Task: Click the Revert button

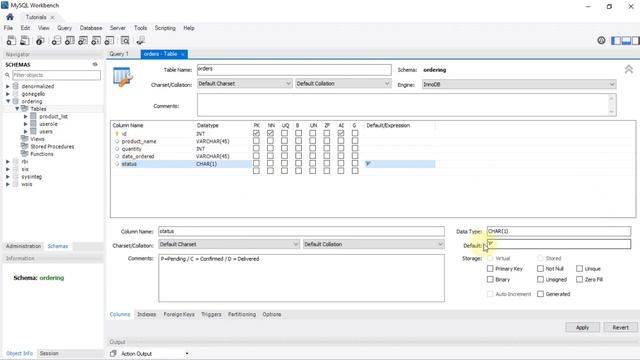Action: tap(620, 327)
